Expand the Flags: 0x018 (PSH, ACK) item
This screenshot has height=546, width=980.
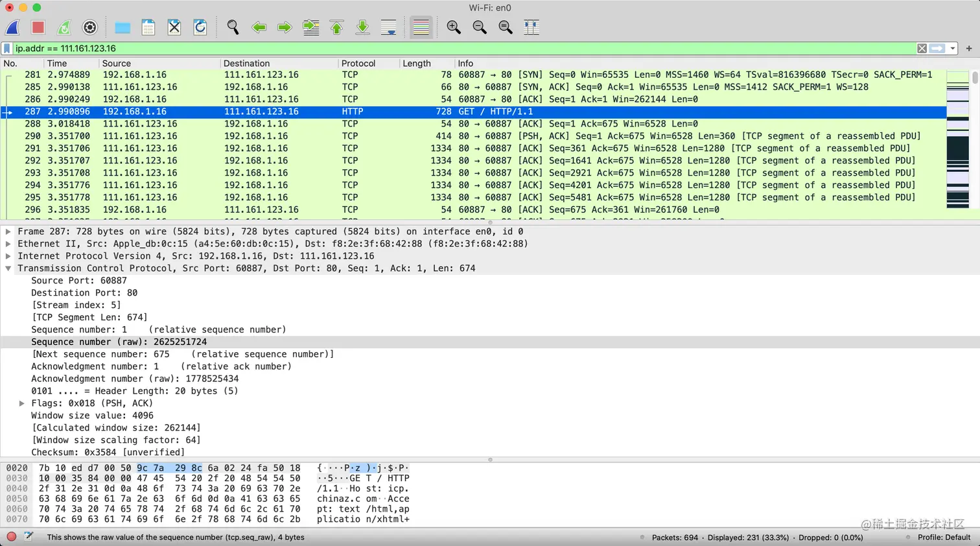[22, 403]
